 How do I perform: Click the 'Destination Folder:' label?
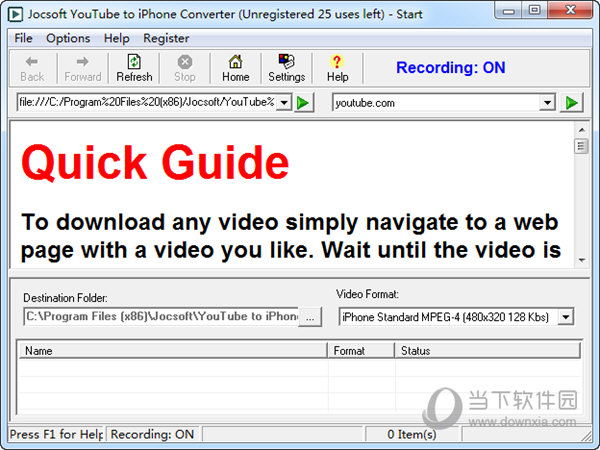(65, 298)
